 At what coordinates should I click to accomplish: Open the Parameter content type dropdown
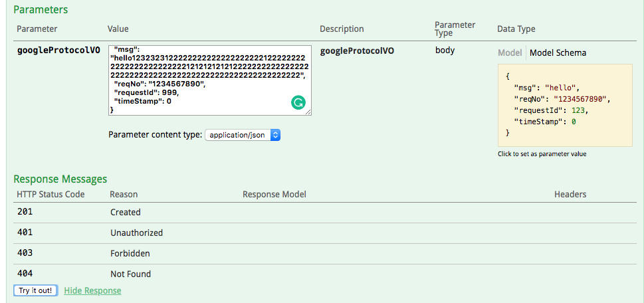coord(243,135)
